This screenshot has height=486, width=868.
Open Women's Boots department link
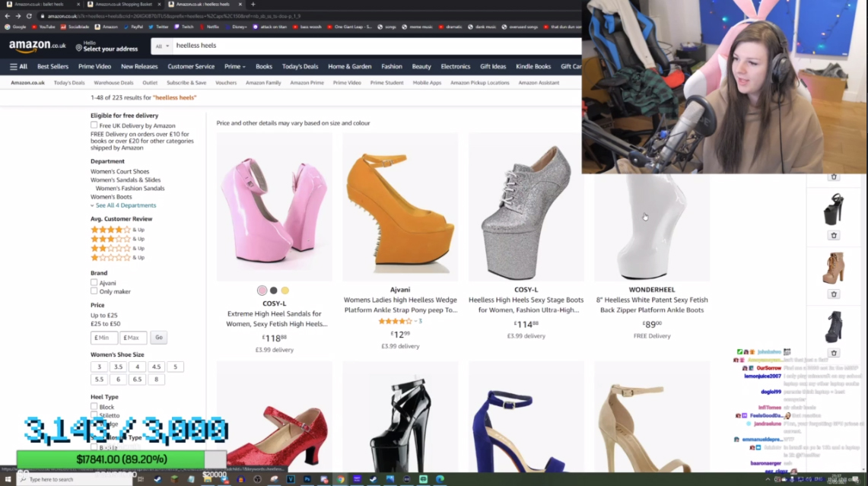click(111, 197)
